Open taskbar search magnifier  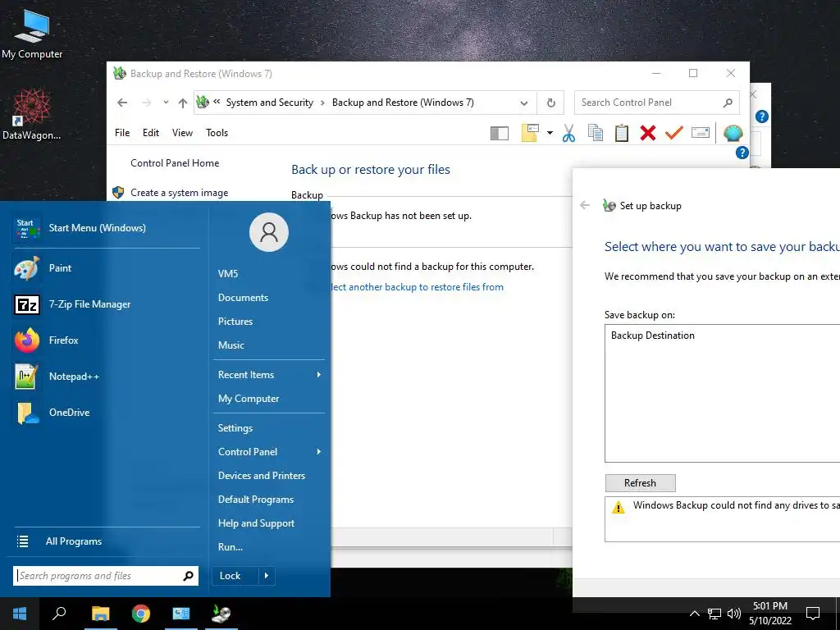pyautogui.click(x=59, y=614)
